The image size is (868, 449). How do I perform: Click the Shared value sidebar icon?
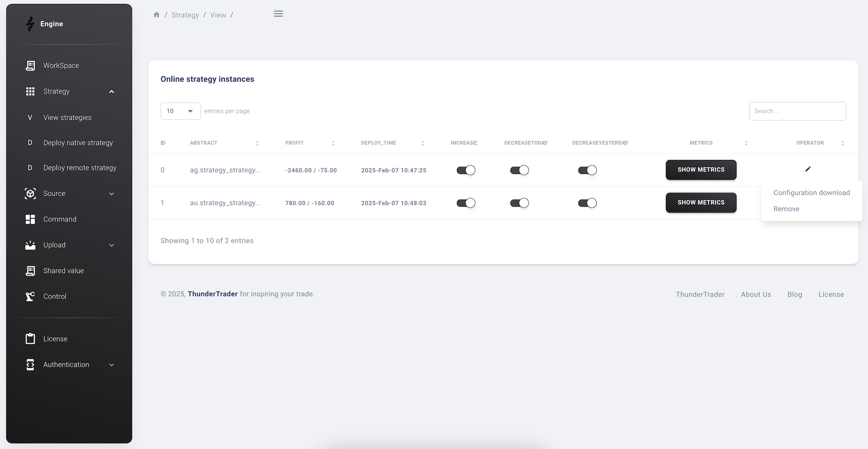point(30,271)
